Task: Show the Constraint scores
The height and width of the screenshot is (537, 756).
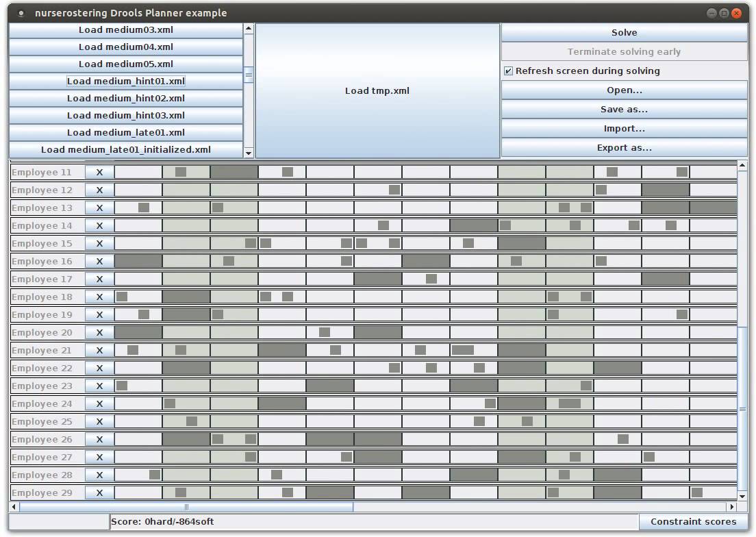Action: pyautogui.click(x=693, y=521)
